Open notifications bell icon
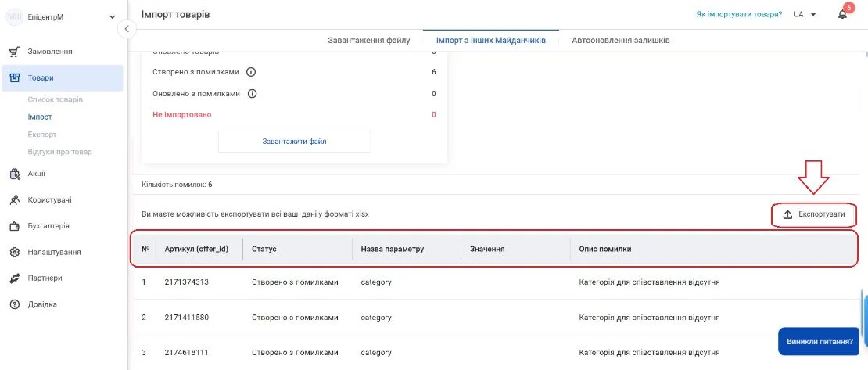The image size is (868, 370). (x=842, y=14)
